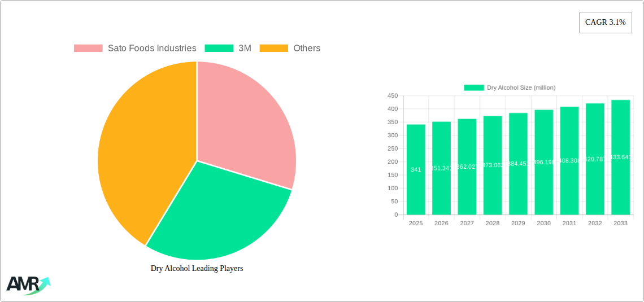This screenshot has height=302, width=644.
Task: Click the 2033 bar in chart
Action: (x=620, y=157)
